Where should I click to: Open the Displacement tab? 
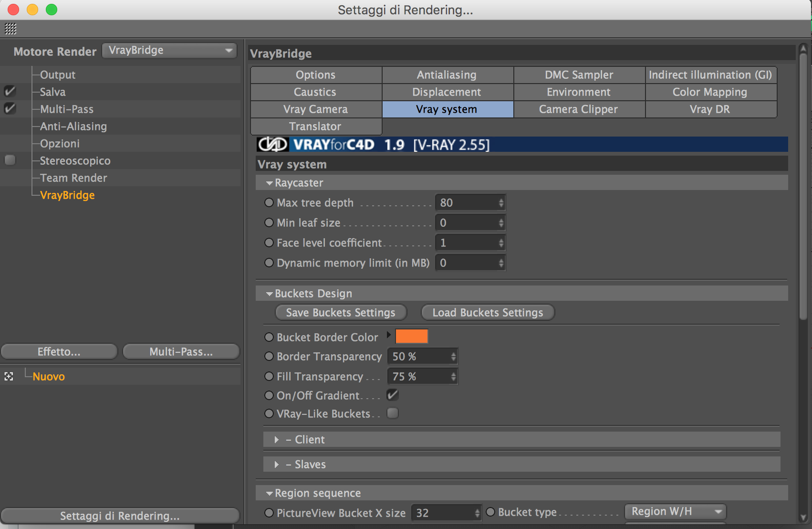448,92
